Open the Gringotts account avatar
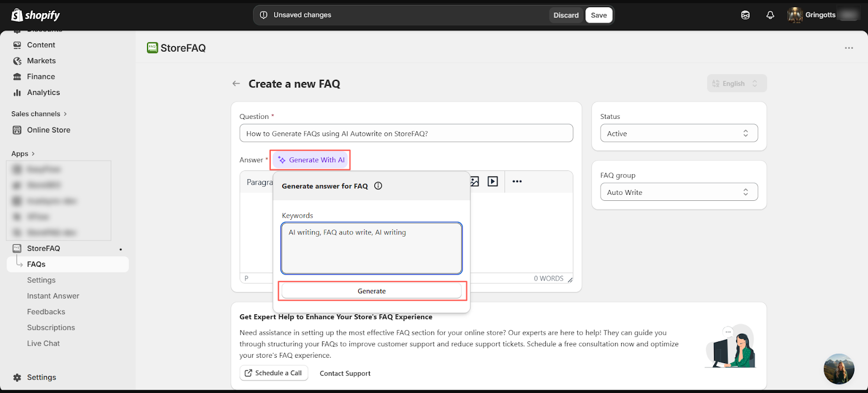The image size is (868, 393). click(795, 15)
